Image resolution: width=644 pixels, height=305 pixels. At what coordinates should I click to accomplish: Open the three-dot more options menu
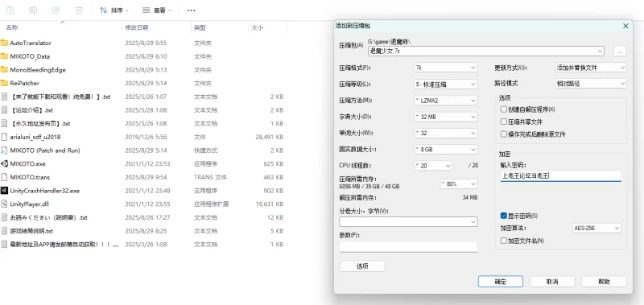click(191, 10)
